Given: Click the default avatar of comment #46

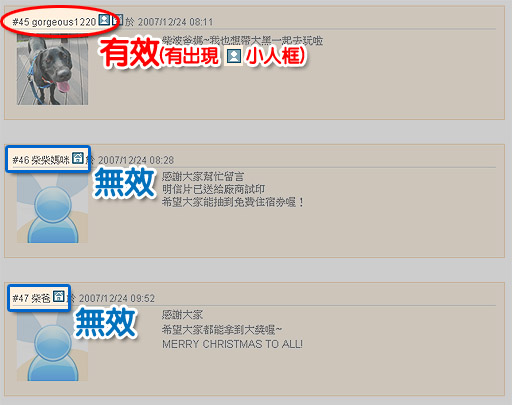Looking at the screenshot, I should (52, 208).
